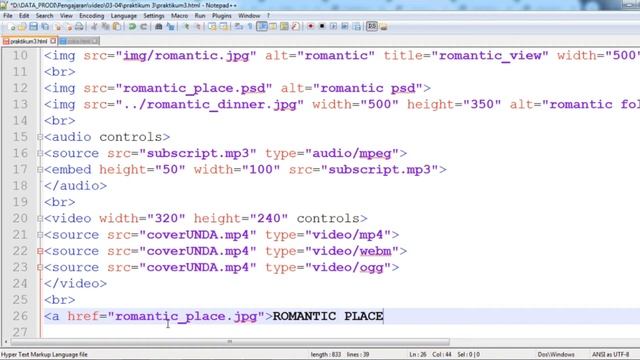Close the current document via toolbar

tap(58, 27)
